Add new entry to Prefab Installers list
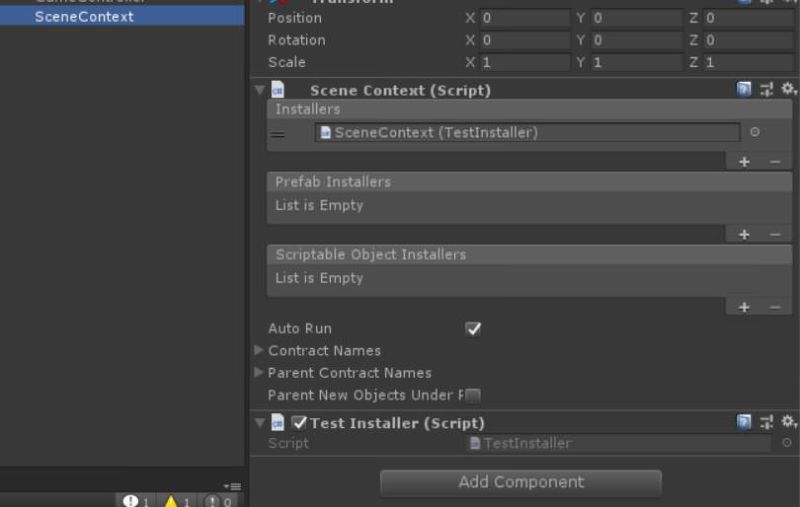The image size is (800, 507). coord(744,235)
